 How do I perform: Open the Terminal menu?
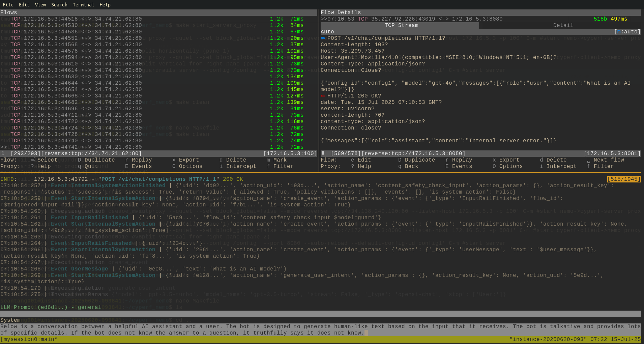click(x=83, y=5)
